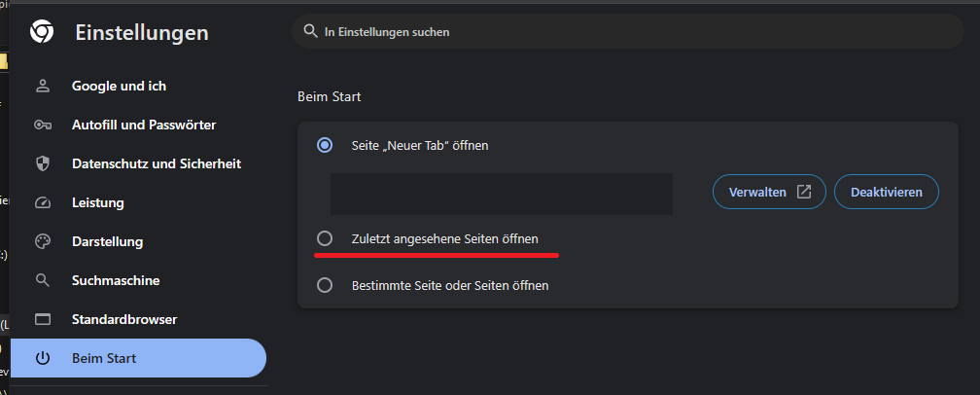Click the Leistung speedometer icon
The image size is (980, 395).
(42, 202)
